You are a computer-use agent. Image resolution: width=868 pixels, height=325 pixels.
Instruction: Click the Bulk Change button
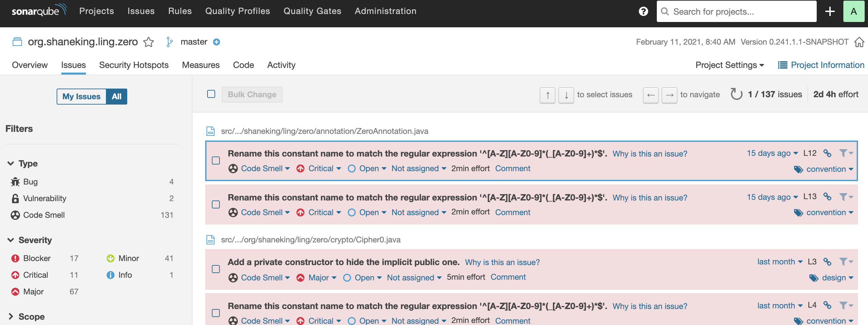pyautogui.click(x=252, y=95)
